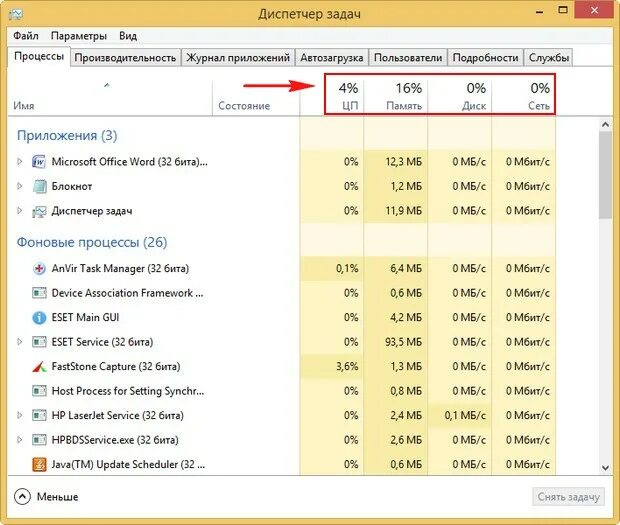Screen dimensions: 620x525
Task: Switch to the Журнал приложений tab
Action: [x=238, y=58]
